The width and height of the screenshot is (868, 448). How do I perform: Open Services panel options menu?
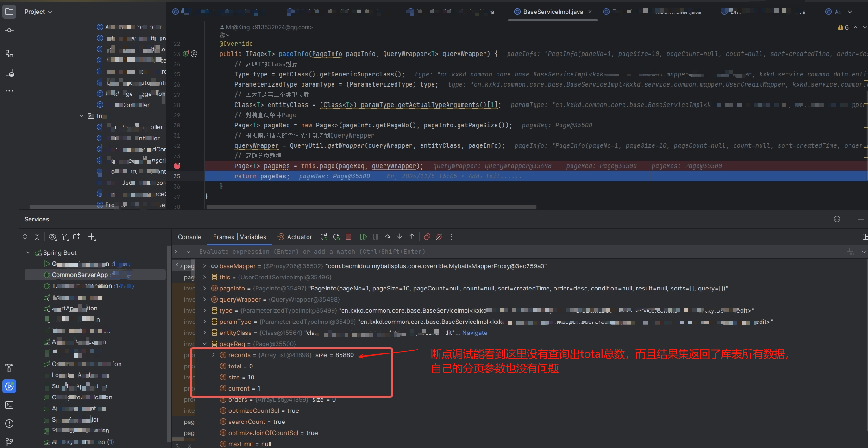[x=849, y=219]
